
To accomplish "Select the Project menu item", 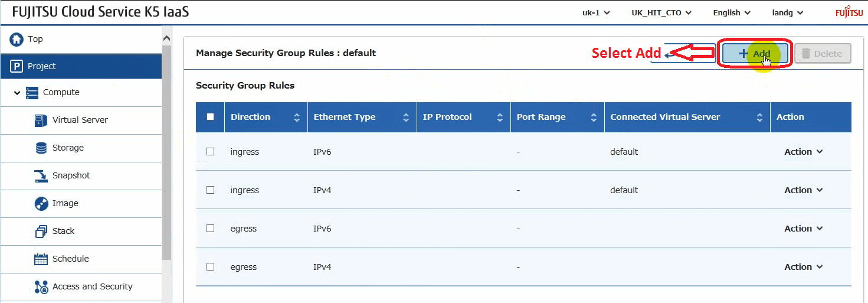I will coord(81,66).
